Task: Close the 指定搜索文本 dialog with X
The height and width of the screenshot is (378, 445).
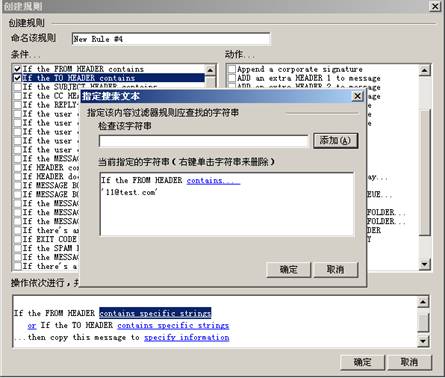Action: pyautogui.click(x=357, y=96)
